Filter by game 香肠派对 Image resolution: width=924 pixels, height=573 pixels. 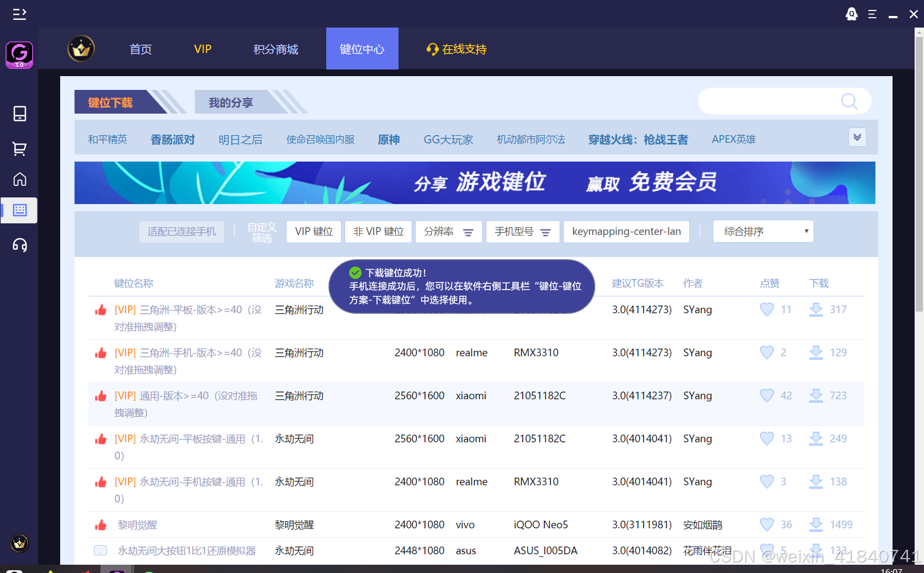coord(173,140)
